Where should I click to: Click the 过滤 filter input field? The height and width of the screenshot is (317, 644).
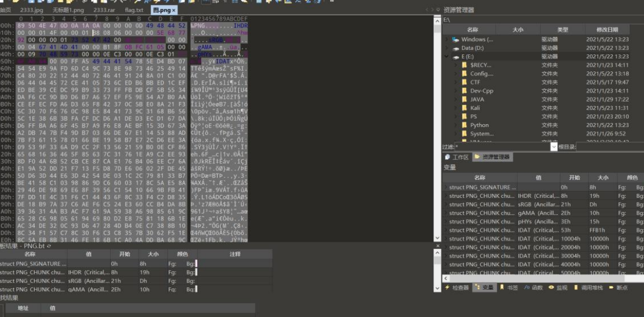click(x=502, y=147)
